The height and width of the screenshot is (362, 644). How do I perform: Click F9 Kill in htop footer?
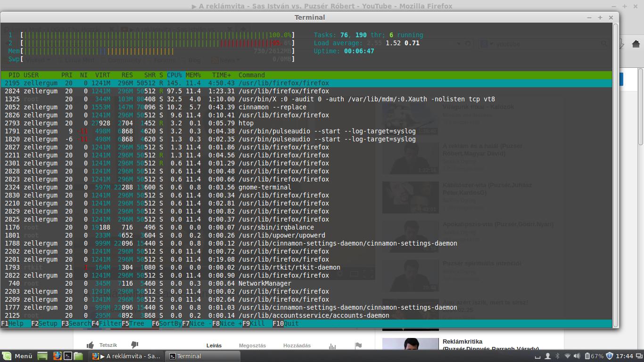257,323
